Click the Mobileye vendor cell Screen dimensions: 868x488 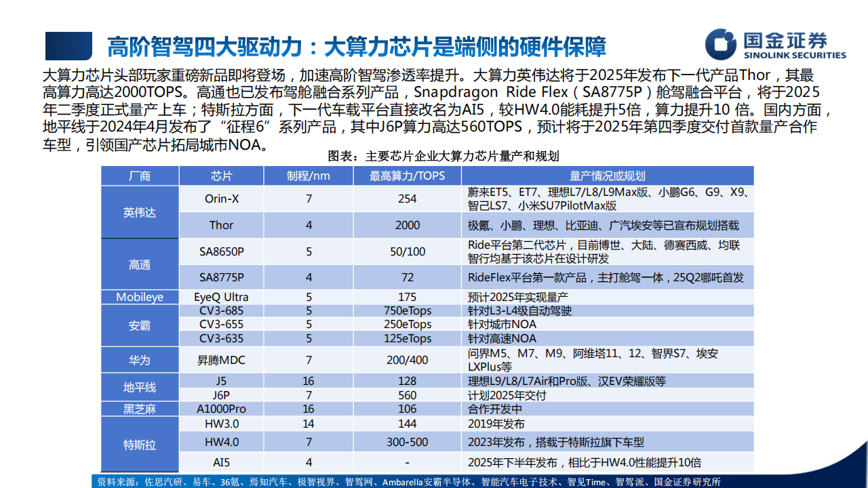click(x=140, y=297)
